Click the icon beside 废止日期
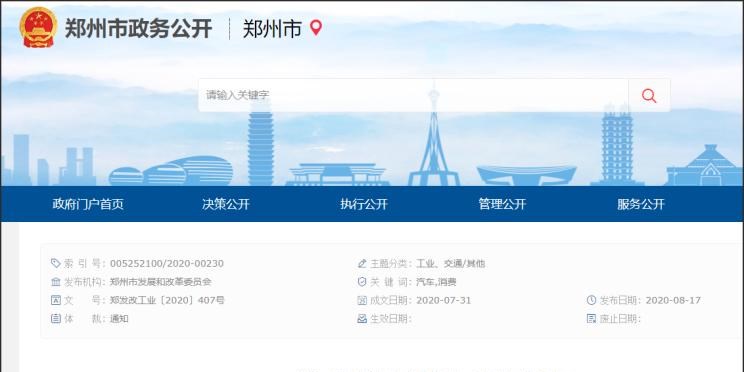This screenshot has width=744, height=372. point(591,319)
